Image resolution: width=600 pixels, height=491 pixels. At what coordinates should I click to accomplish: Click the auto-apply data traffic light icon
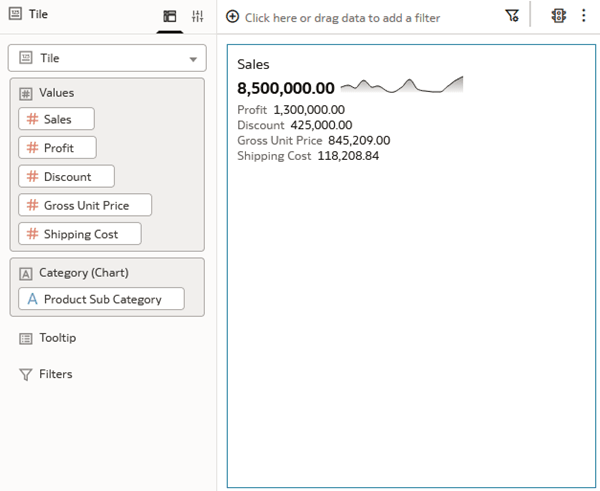559,16
